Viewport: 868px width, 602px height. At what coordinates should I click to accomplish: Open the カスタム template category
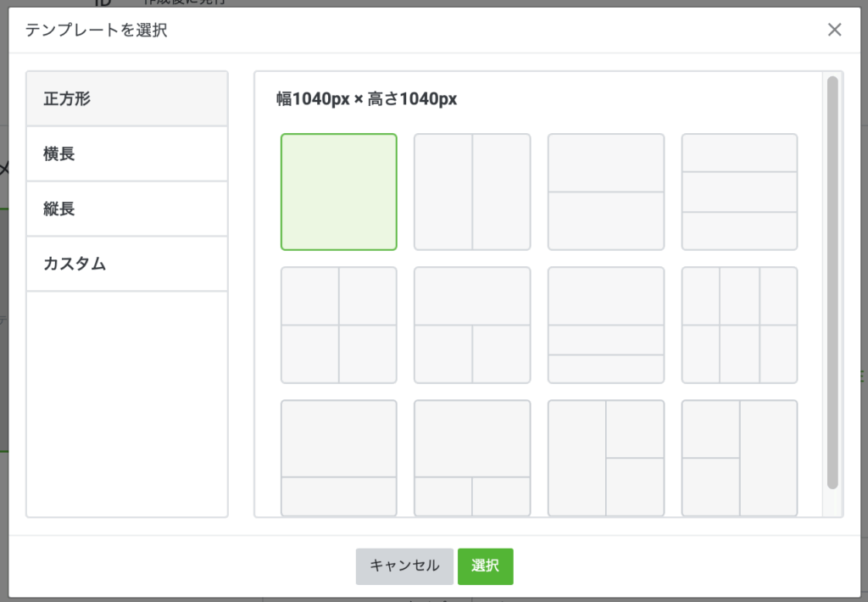click(127, 264)
